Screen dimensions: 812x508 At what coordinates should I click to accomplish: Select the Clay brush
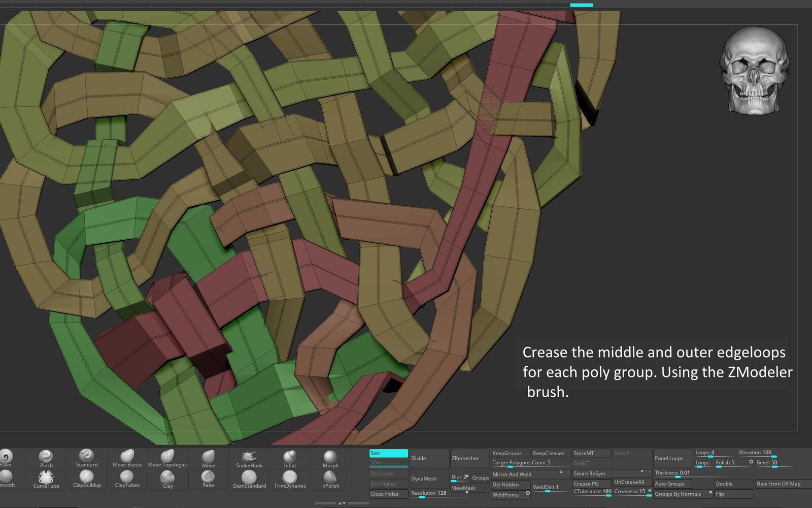(167, 479)
